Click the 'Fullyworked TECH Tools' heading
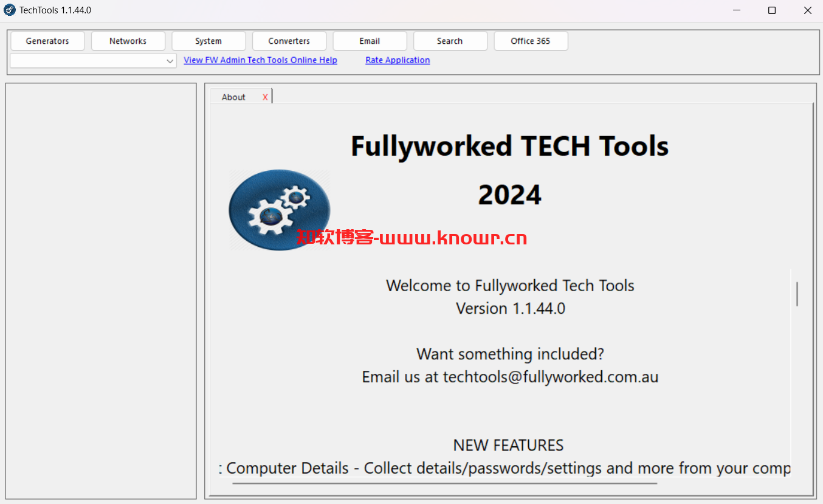Screen dimensions: 823x504 pos(509,147)
